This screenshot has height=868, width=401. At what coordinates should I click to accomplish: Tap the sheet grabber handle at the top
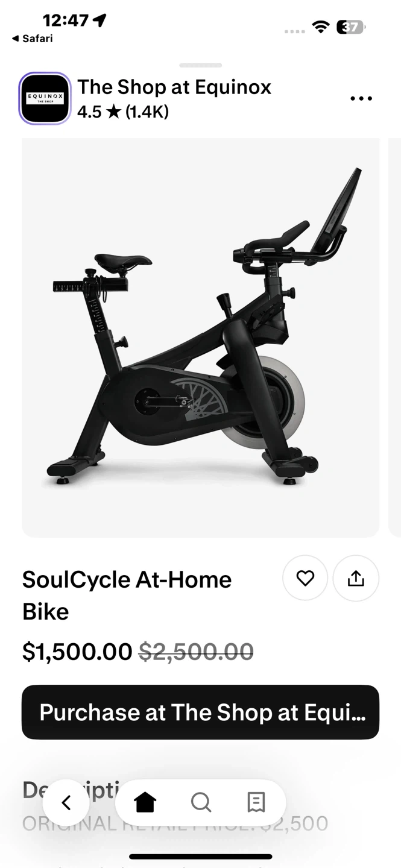click(201, 65)
